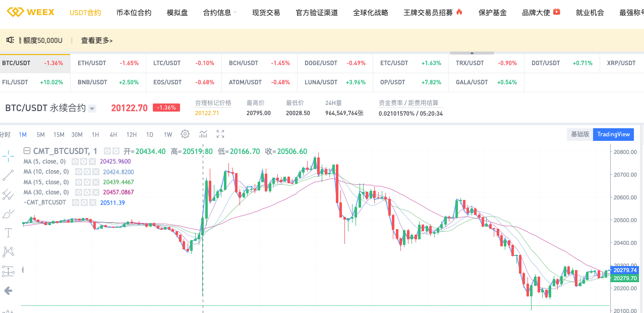This screenshot has width=644, height=313.
Task: Expand the BTC/USDT 永续合约 selector
Action: click(92, 108)
